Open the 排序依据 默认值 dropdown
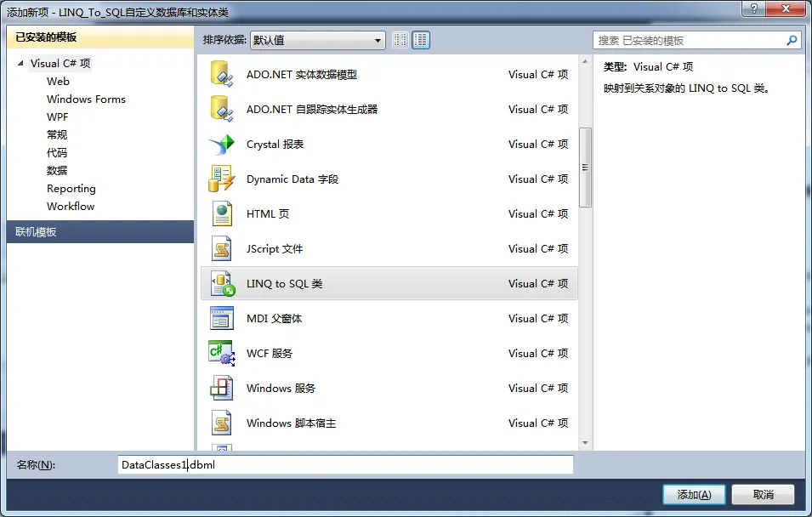 pos(318,41)
